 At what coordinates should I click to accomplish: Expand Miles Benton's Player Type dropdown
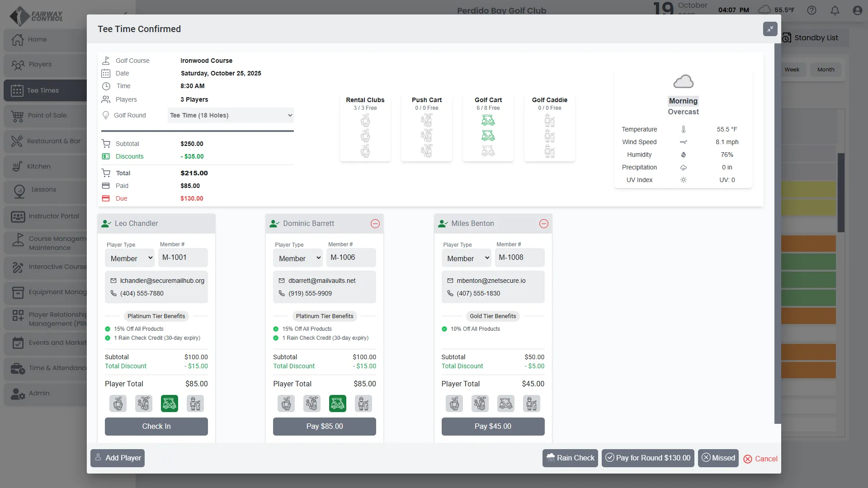[x=467, y=258]
